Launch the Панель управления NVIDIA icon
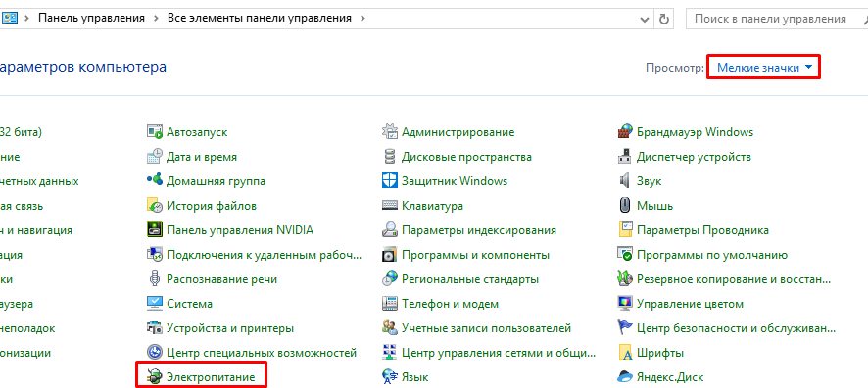Viewport: 868px width, 388px height. tap(155, 229)
